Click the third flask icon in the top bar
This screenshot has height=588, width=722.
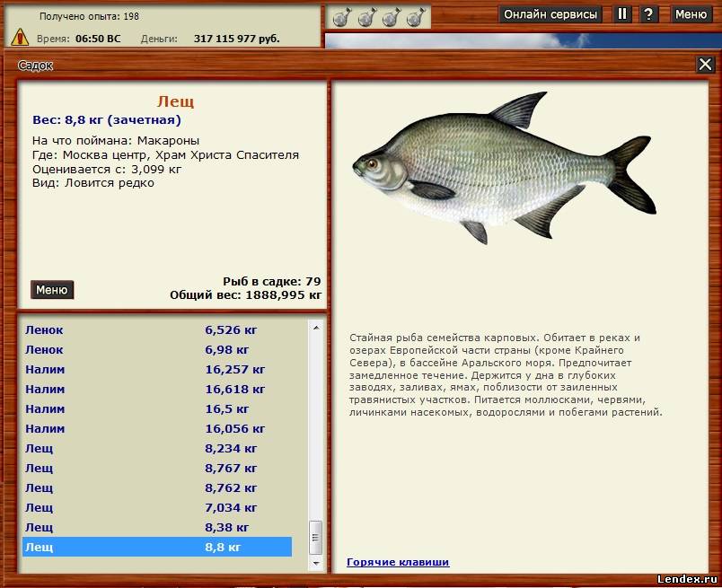coord(392,17)
